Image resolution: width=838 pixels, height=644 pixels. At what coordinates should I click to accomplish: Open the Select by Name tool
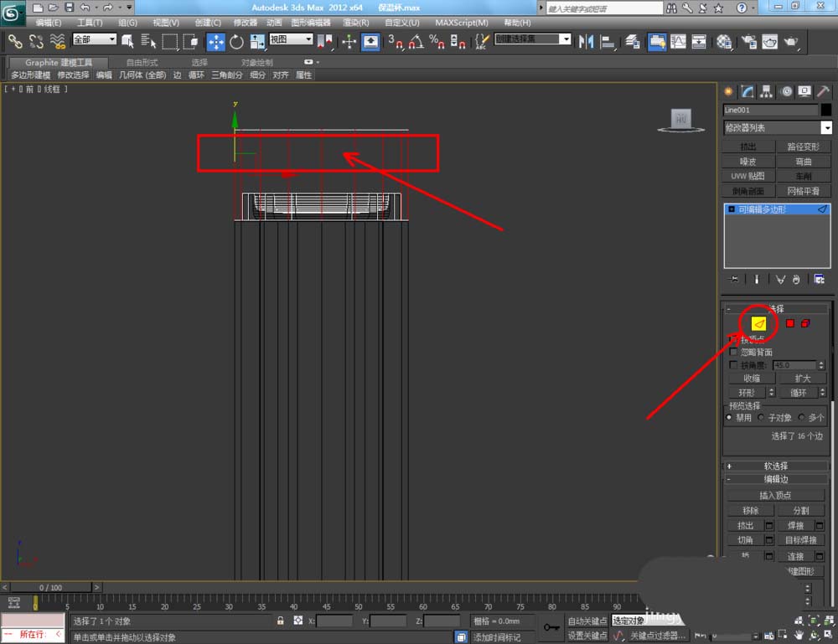click(148, 42)
